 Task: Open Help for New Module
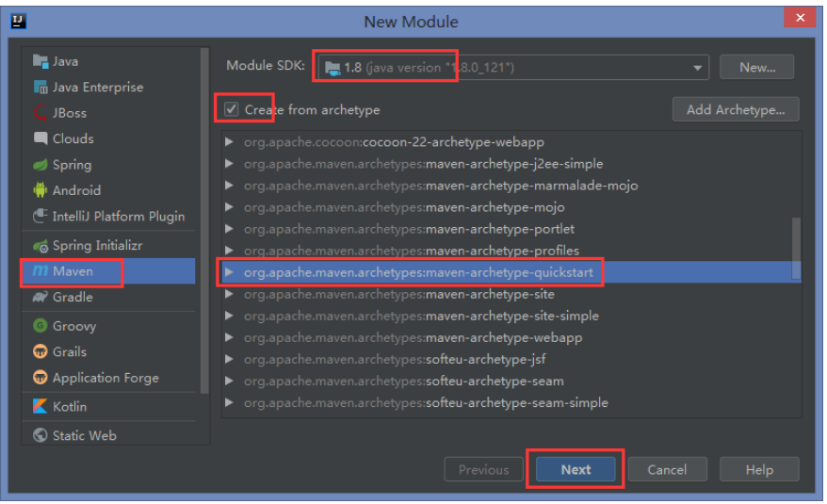click(x=759, y=469)
